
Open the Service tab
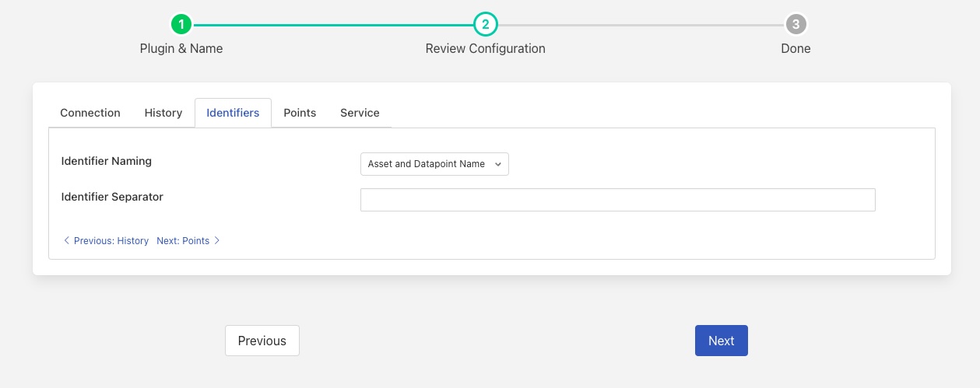tap(360, 113)
